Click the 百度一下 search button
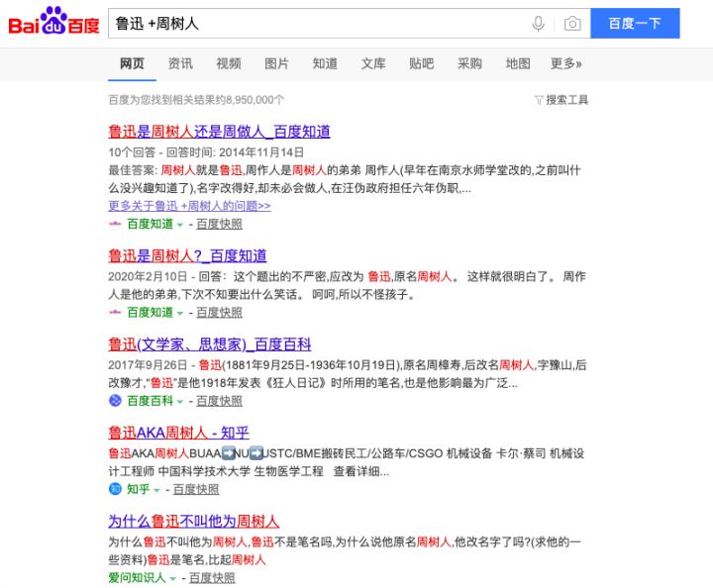713x588 pixels. point(635,23)
